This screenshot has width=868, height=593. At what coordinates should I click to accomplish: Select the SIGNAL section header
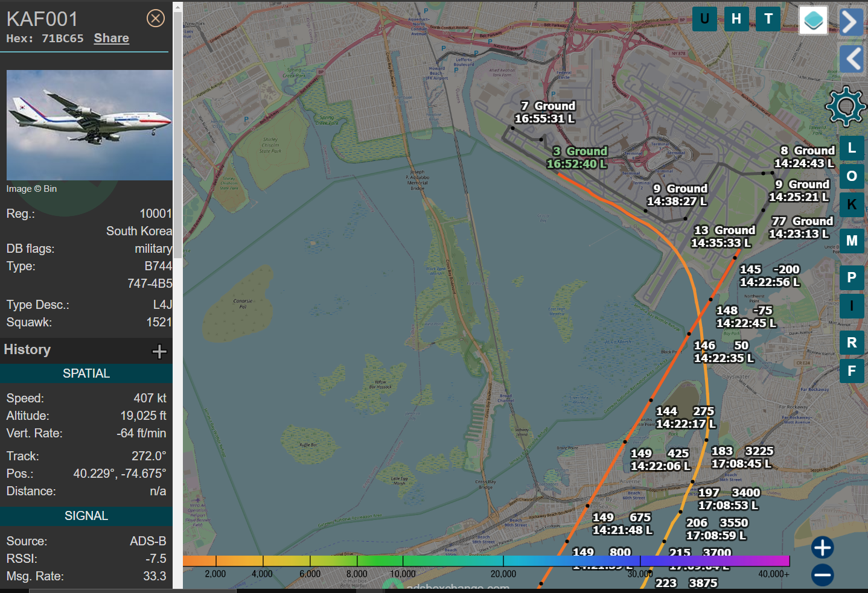(x=86, y=516)
